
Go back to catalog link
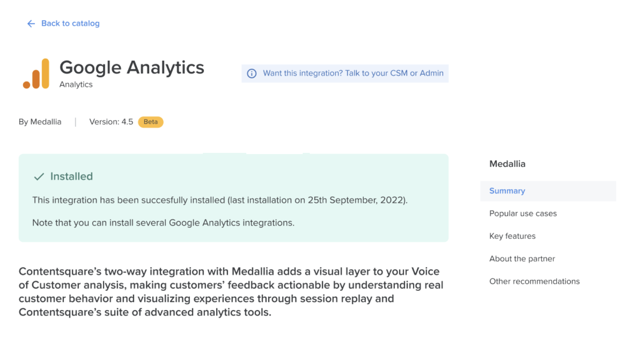[x=70, y=24]
